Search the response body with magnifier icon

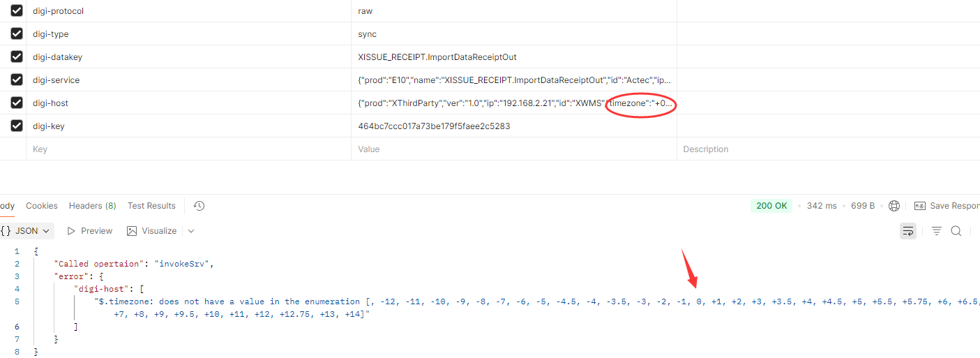click(x=956, y=231)
